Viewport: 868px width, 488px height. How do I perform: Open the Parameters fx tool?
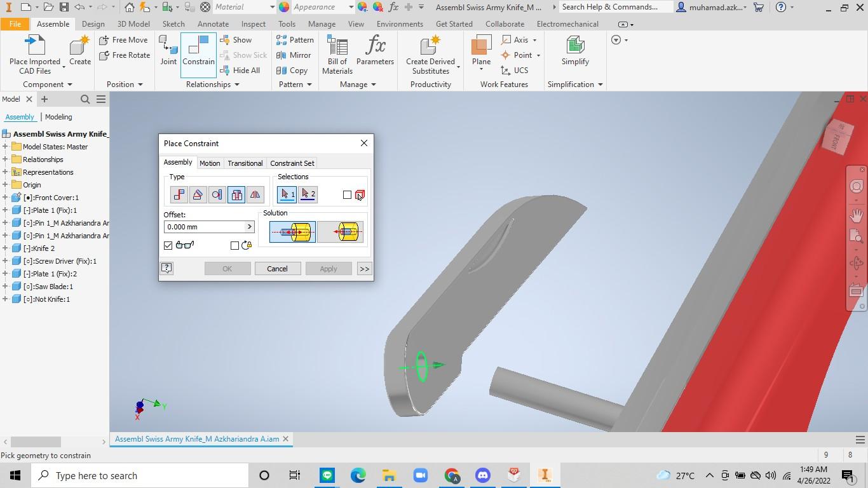pyautogui.click(x=375, y=51)
